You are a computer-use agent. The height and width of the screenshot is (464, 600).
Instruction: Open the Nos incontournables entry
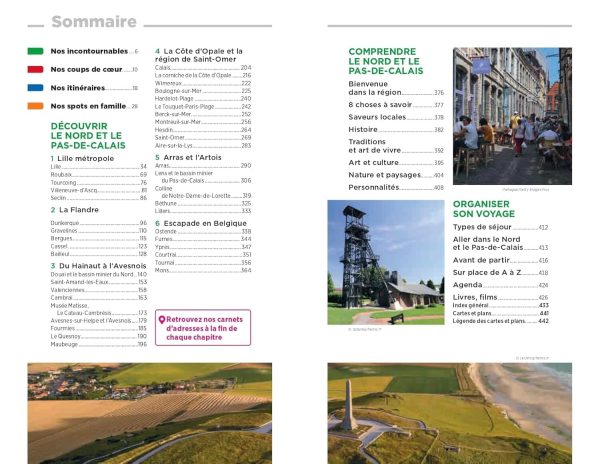click(x=94, y=51)
